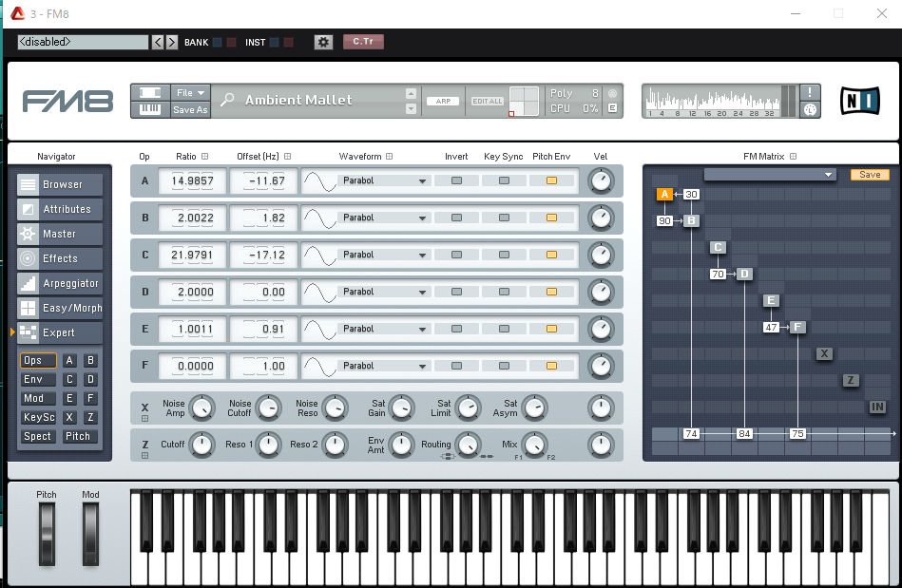
Task: Click the FM Matrix header plus icon
Action: click(x=794, y=157)
